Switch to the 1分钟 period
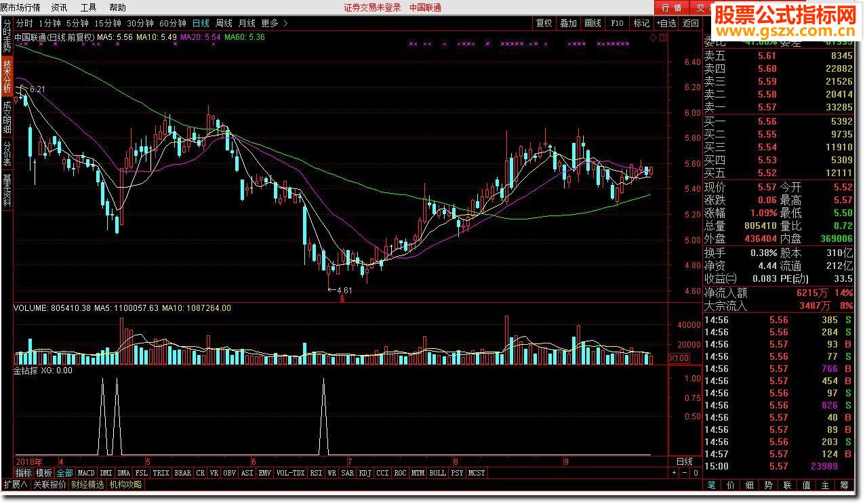865x504 pixels. click(x=50, y=23)
